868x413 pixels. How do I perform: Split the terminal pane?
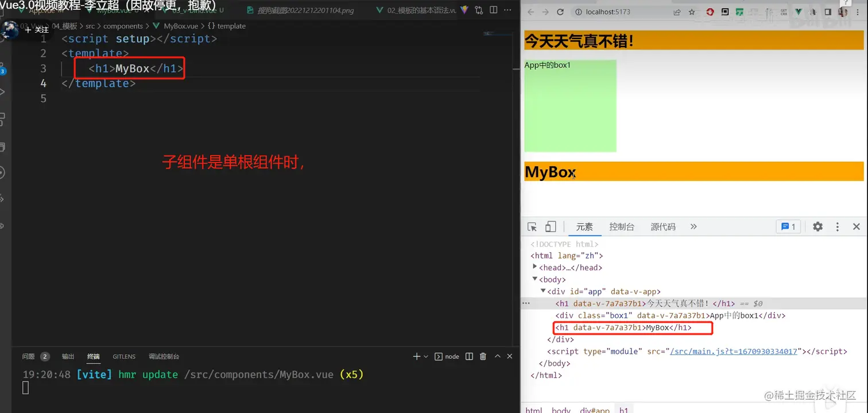coord(469,357)
